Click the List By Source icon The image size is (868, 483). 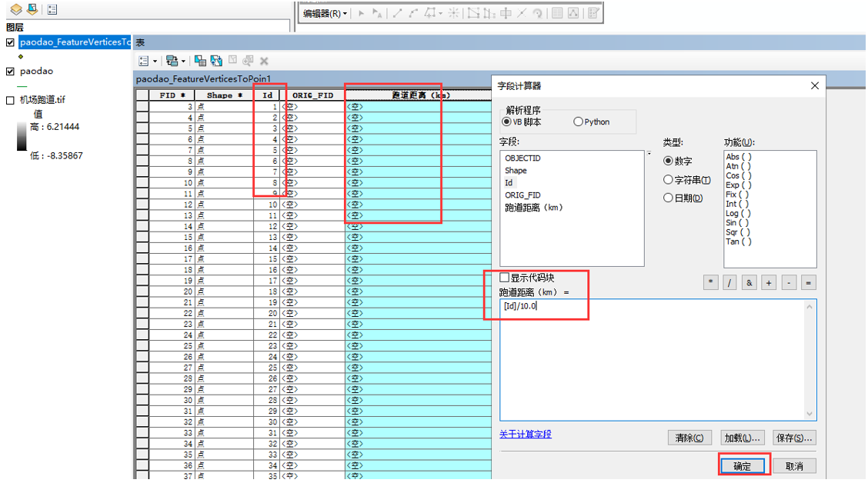(32, 9)
